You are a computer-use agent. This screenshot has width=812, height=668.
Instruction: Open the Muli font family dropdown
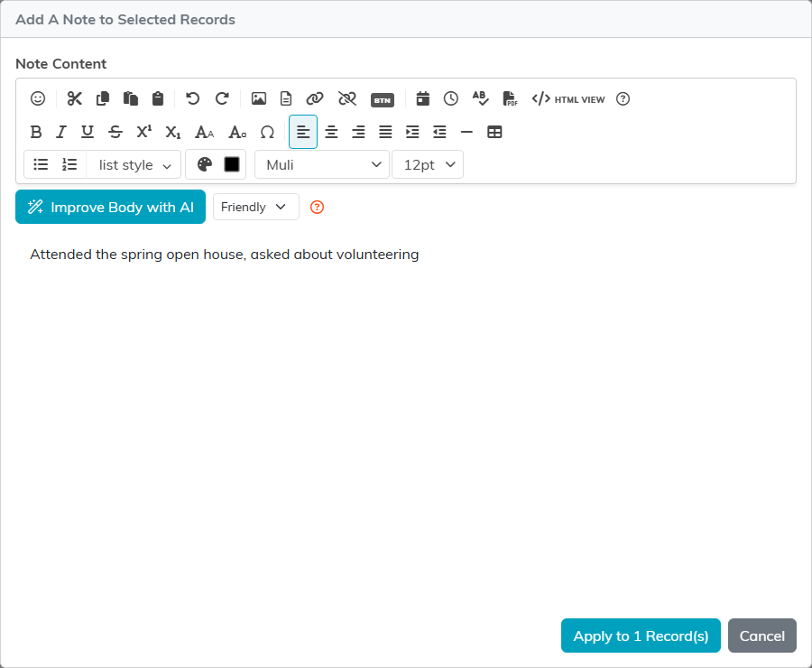pos(321,164)
